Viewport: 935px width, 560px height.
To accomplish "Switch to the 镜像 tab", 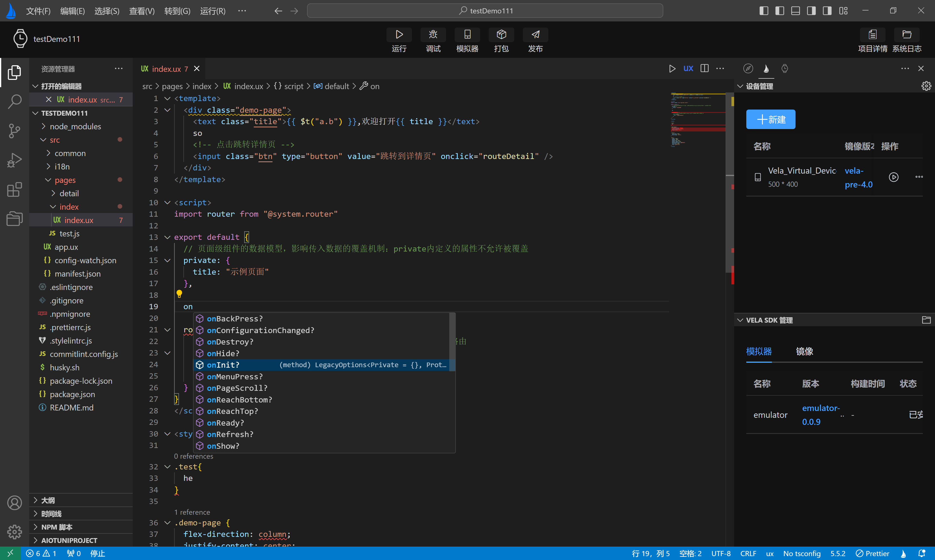I will click(804, 351).
